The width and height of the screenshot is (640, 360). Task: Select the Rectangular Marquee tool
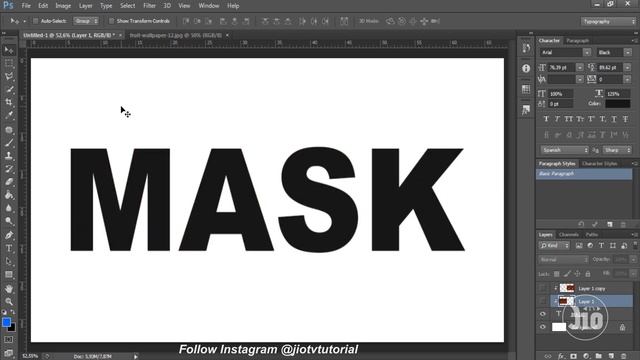(9, 63)
